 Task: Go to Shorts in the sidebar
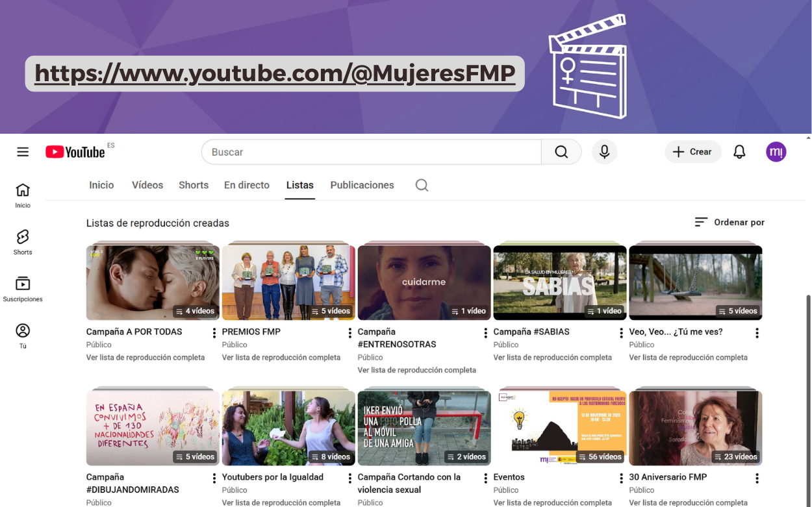(x=23, y=242)
